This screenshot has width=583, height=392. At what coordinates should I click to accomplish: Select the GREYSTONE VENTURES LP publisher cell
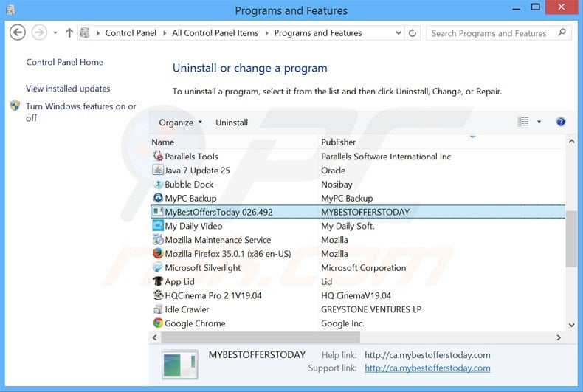click(x=371, y=309)
